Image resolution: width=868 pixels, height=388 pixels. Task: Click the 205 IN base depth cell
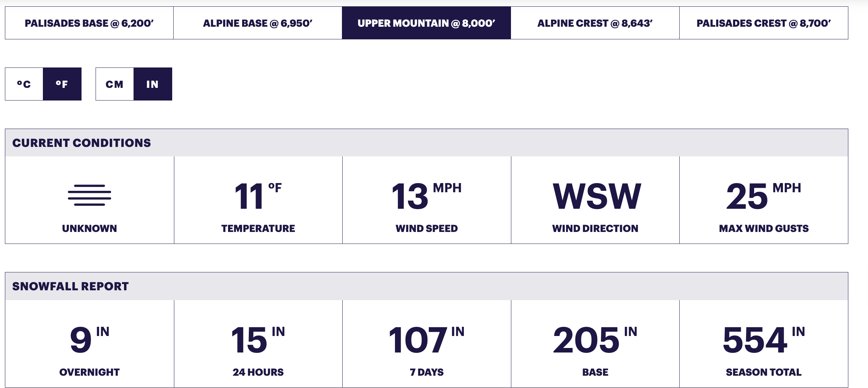tap(595, 344)
